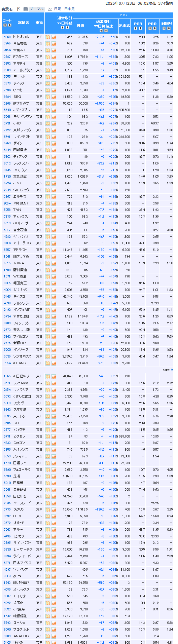Open book icon for 富士石油 row
This screenshot has height=644, width=178.
[x=48, y=230]
